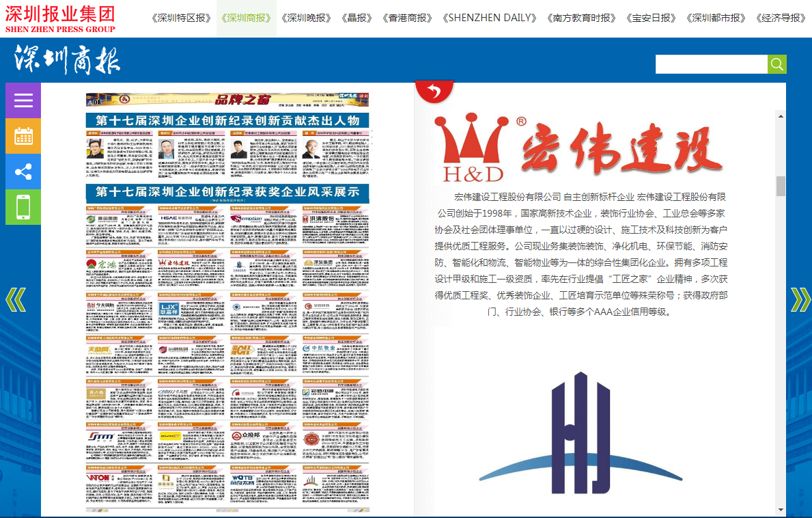The width and height of the screenshot is (812, 518).
Task: Switch to 《宝安日报》 tab
Action: [651, 18]
